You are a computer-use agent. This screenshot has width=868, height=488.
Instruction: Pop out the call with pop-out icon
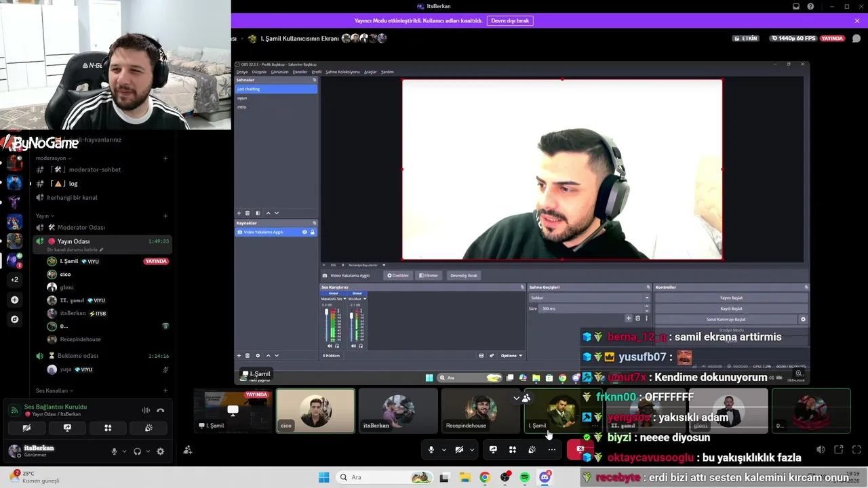pos(839,449)
